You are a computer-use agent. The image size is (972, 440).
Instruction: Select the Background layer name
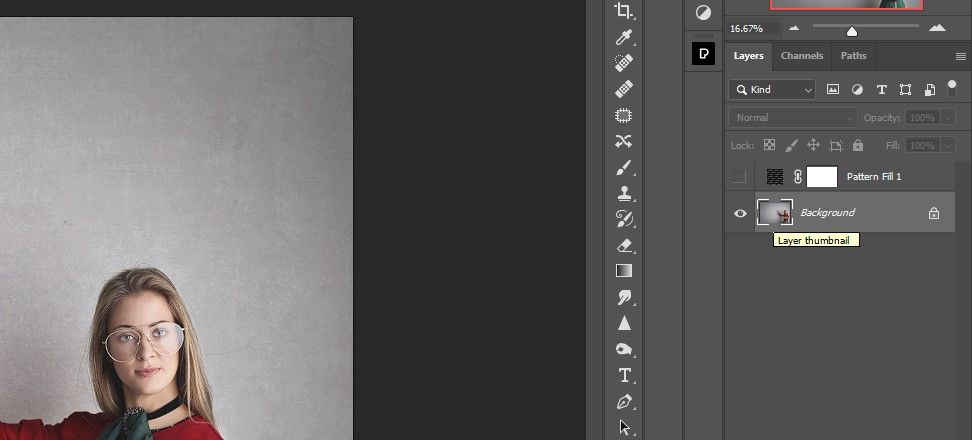[x=828, y=213]
